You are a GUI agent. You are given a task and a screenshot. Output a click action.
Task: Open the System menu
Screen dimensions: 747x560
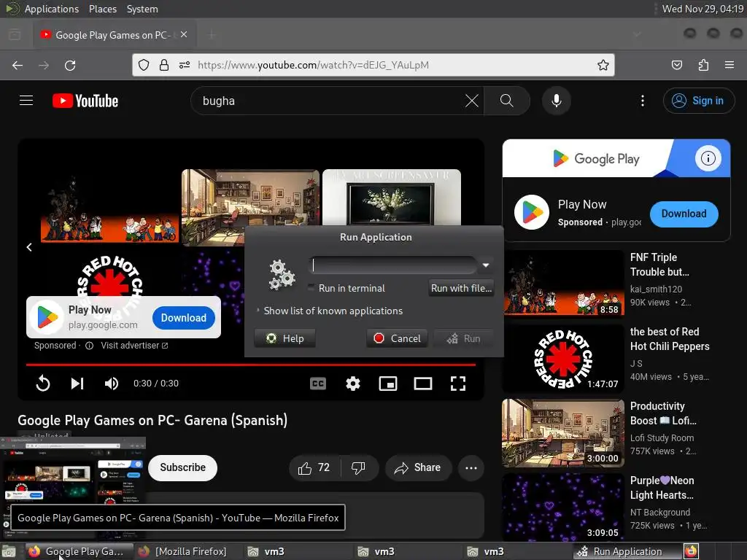pyautogui.click(x=142, y=9)
